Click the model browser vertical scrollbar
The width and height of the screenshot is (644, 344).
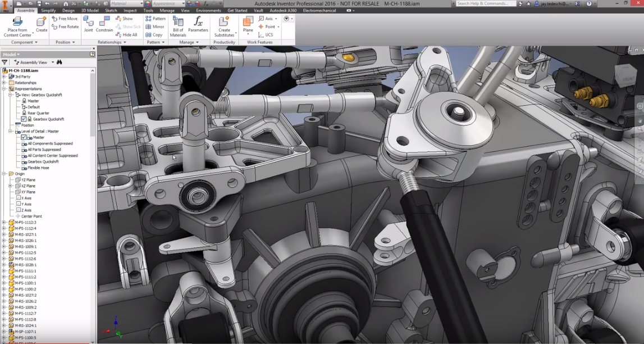tap(93, 105)
